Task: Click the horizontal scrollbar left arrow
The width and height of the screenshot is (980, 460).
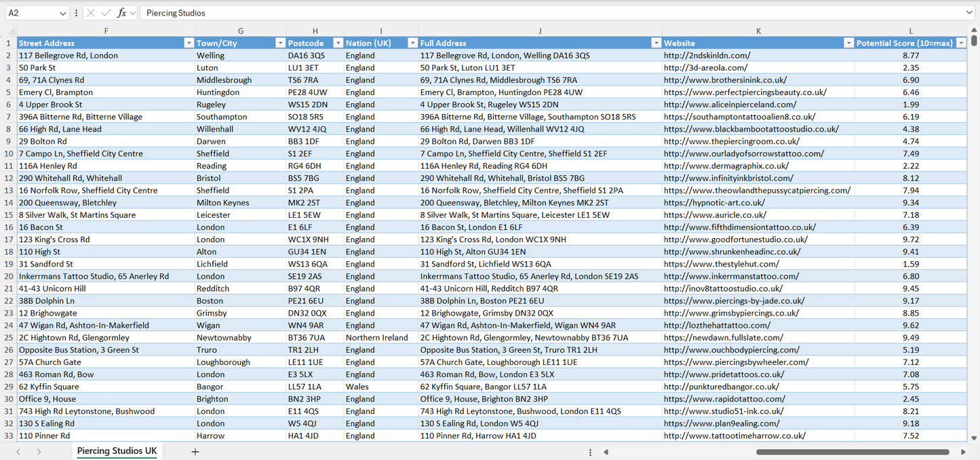Action: [x=606, y=452]
